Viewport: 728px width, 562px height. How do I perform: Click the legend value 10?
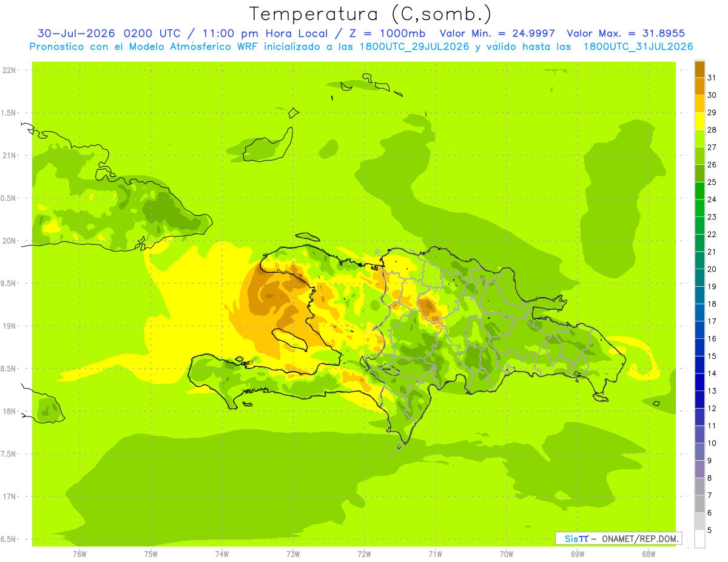(x=712, y=443)
